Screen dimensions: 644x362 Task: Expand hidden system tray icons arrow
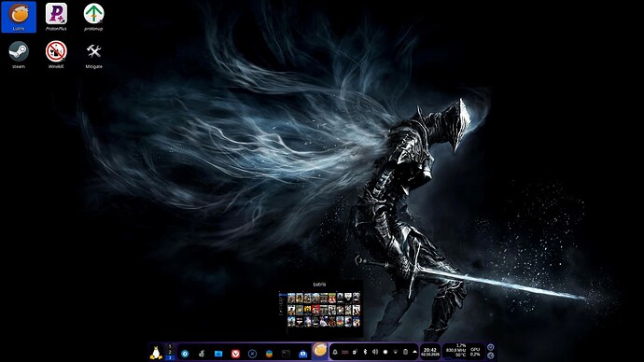pos(414,352)
